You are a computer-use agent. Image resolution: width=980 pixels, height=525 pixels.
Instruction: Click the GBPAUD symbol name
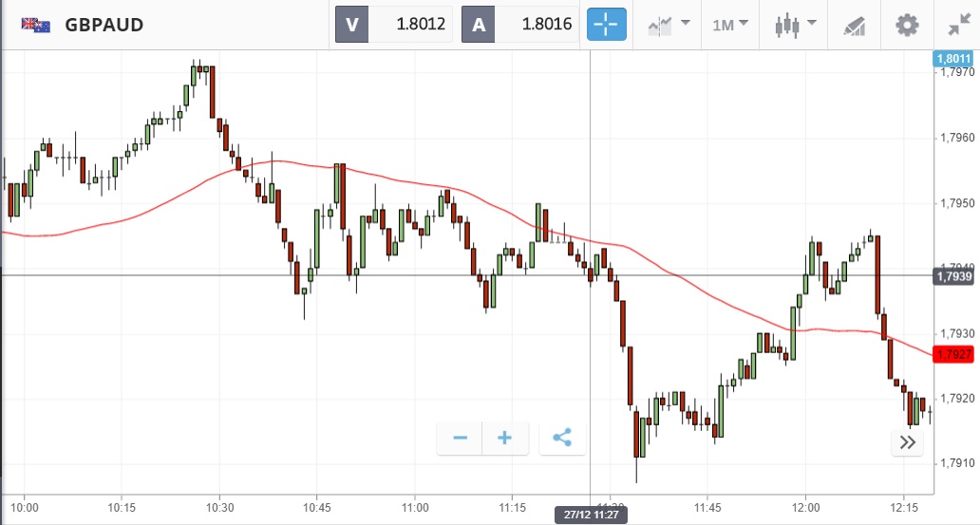[104, 25]
